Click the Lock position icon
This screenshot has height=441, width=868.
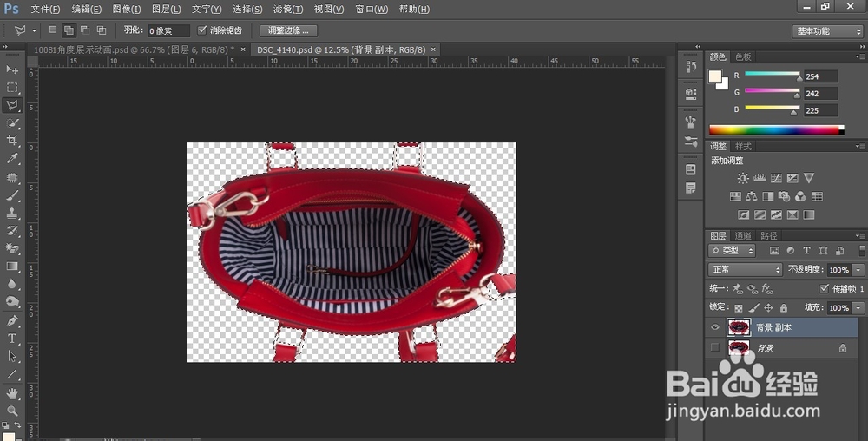click(768, 307)
